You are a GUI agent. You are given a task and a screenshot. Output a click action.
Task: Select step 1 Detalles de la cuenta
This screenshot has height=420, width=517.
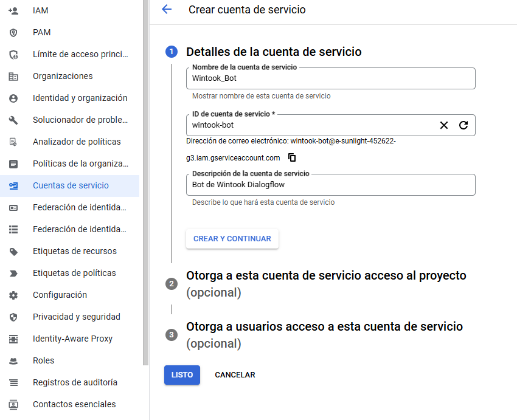click(x=274, y=52)
